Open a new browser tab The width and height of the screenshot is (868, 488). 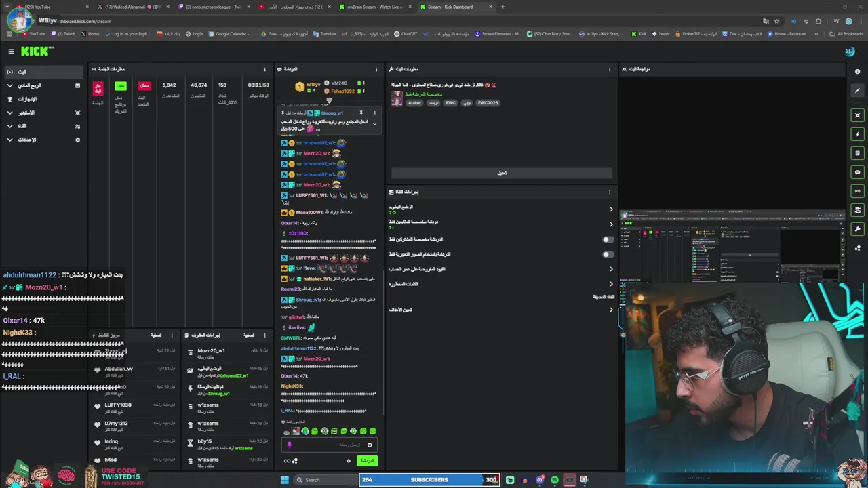coord(502,7)
